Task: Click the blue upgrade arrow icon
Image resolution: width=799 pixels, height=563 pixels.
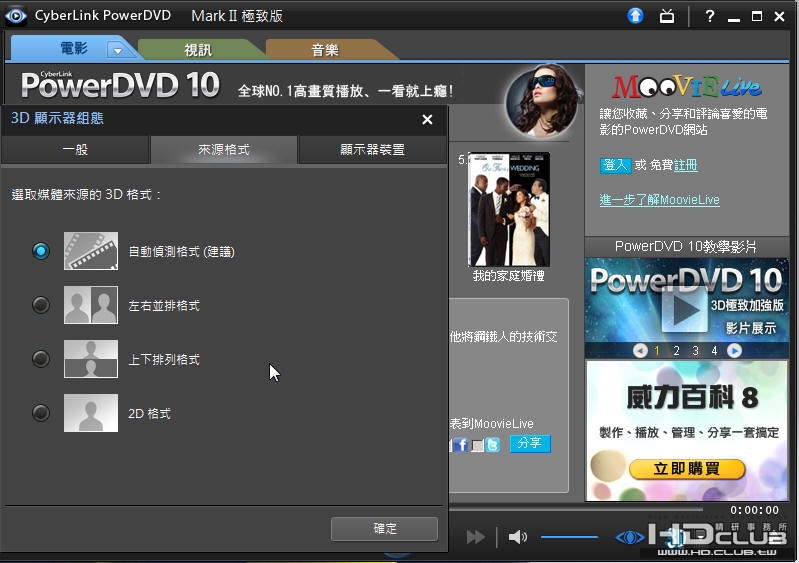Action: click(635, 16)
